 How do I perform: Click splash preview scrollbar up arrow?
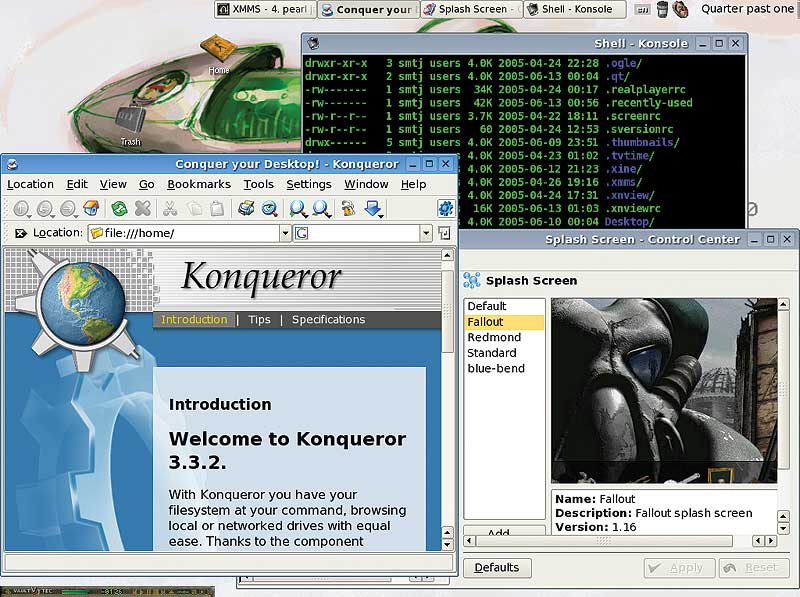coord(783,305)
